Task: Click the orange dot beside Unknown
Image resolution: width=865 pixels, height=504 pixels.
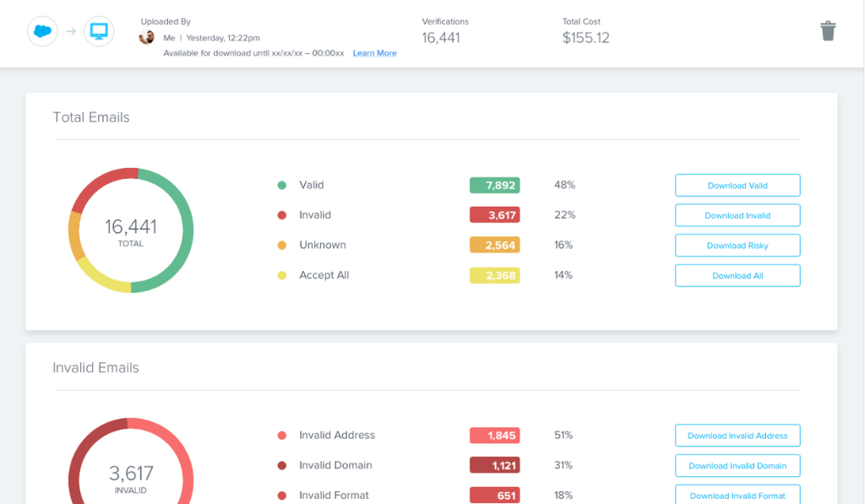Action: click(282, 246)
